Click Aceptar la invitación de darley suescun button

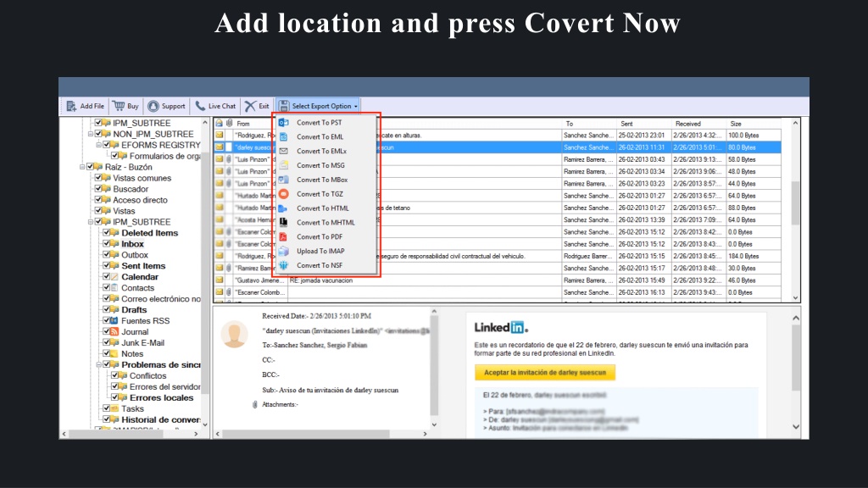pos(545,373)
